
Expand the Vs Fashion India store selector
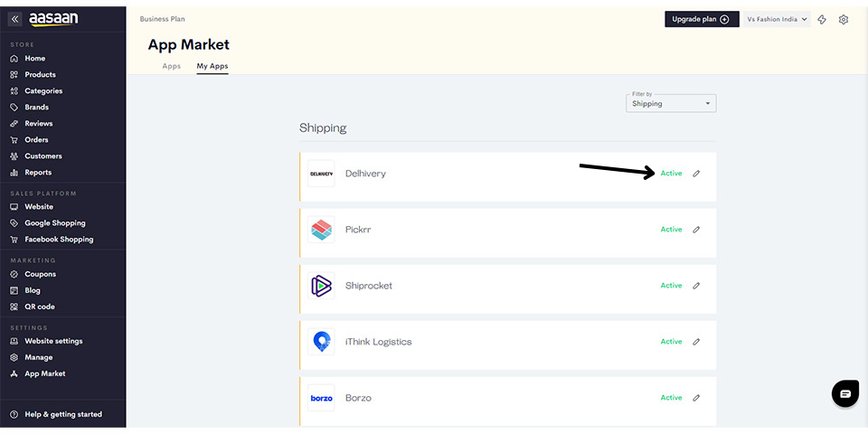tap(778, 19)
